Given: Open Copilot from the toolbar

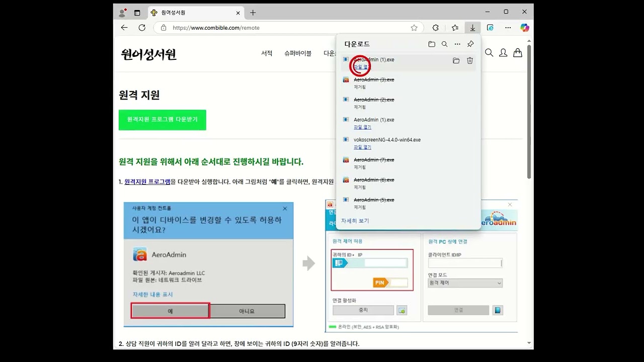Looking at the screenshot, I should pos(525,28).
